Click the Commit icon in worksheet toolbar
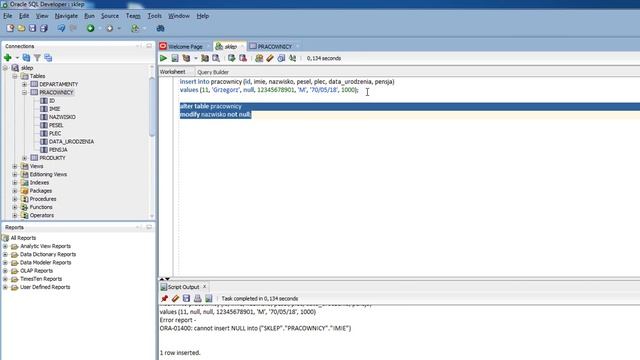The image size is (640, 360). [231, 58]
